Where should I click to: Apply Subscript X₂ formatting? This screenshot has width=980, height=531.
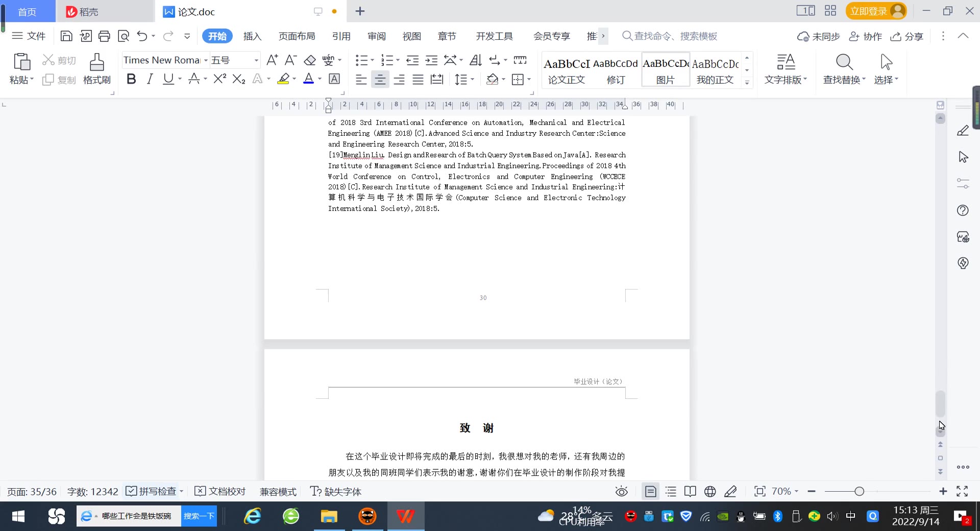click(x=239, y=79)
